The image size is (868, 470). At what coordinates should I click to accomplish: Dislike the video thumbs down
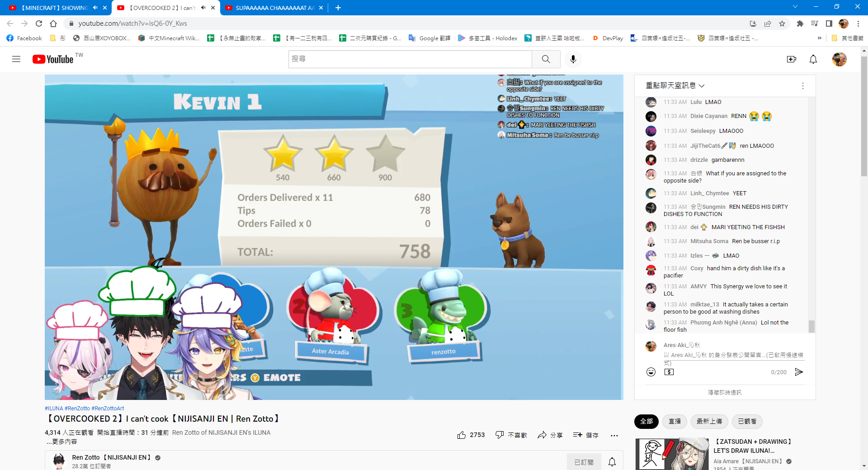[x=511, y=435]
